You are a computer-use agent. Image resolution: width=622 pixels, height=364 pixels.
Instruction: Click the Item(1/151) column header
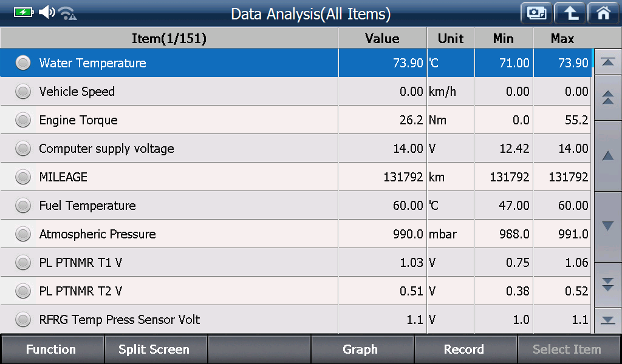pos(169,38)
